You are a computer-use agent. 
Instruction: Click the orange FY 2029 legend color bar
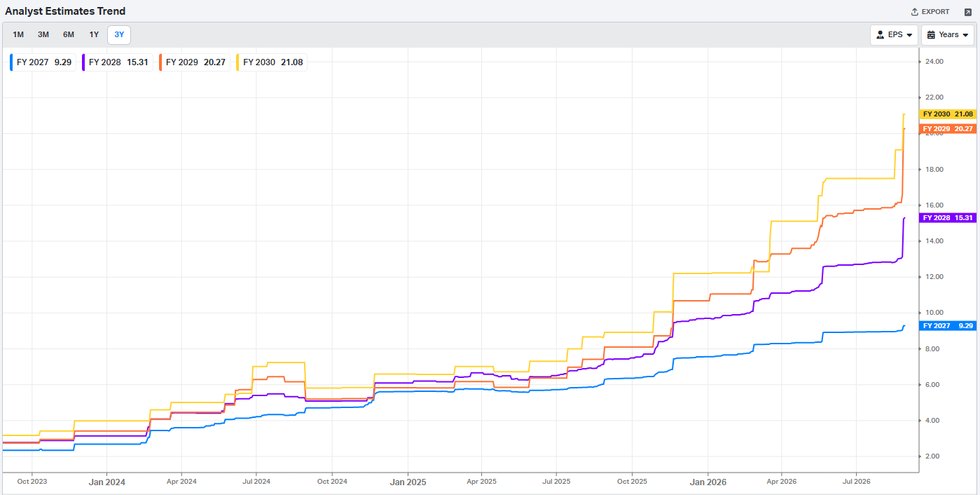click(161, 62)
